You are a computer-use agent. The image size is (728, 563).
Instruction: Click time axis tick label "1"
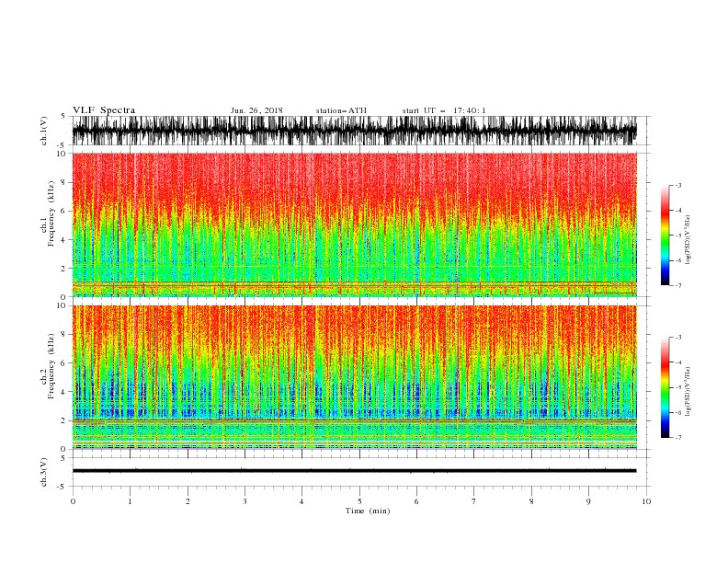click(130, 501)
